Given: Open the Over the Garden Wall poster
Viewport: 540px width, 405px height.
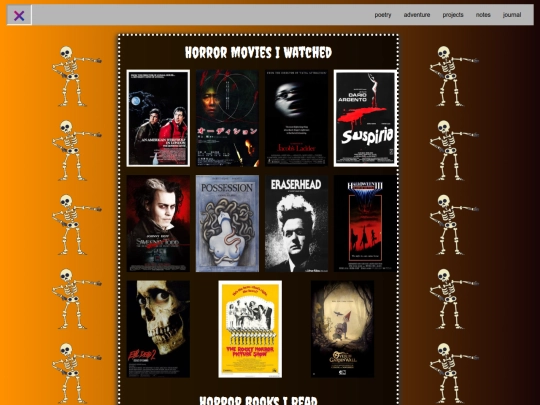Looking at the screenshot, I should [342, 329].
